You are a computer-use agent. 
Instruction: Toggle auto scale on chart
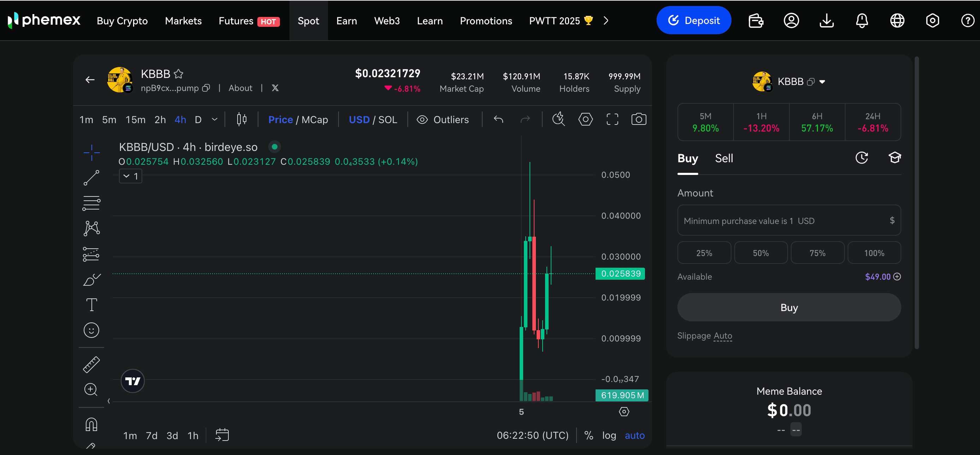tap(635, 435)
